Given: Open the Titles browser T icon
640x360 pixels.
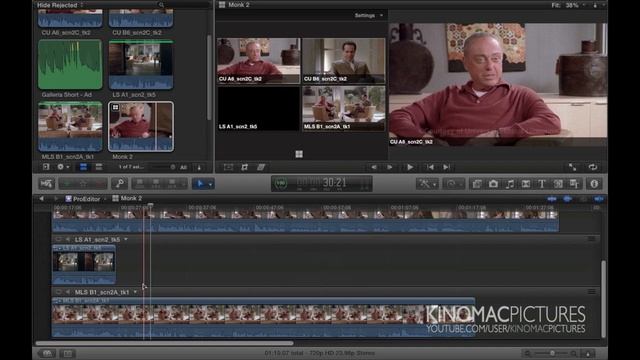Looking at the screenshot, I should click(x=542, y=184).
